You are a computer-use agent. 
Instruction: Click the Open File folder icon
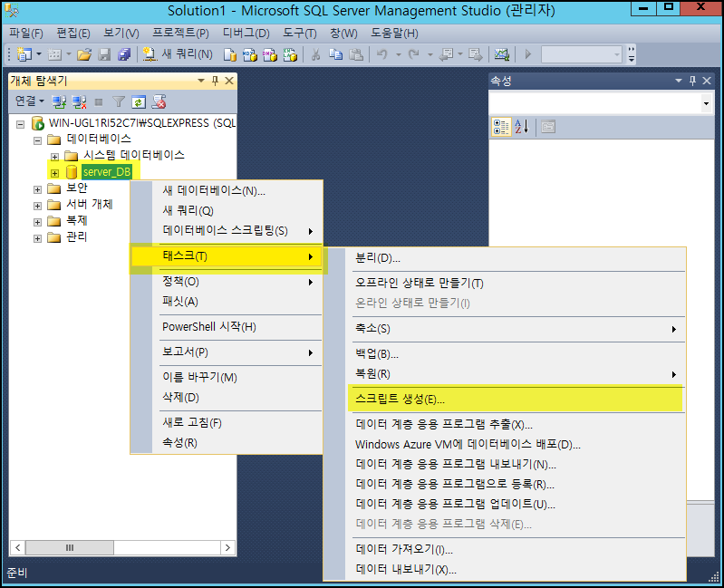tap(84, 54)
